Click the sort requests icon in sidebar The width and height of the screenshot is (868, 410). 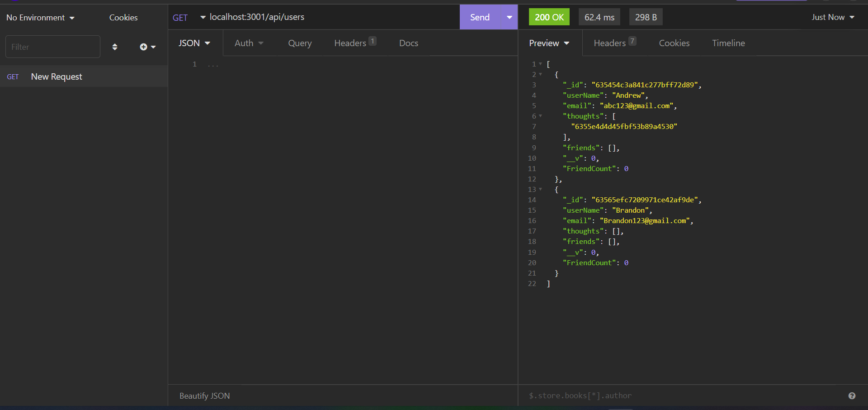point(114,47)
